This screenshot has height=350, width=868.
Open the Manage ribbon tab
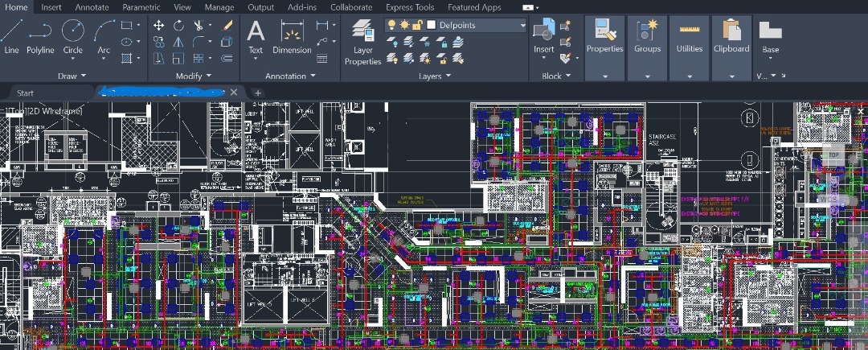[219, 7]
